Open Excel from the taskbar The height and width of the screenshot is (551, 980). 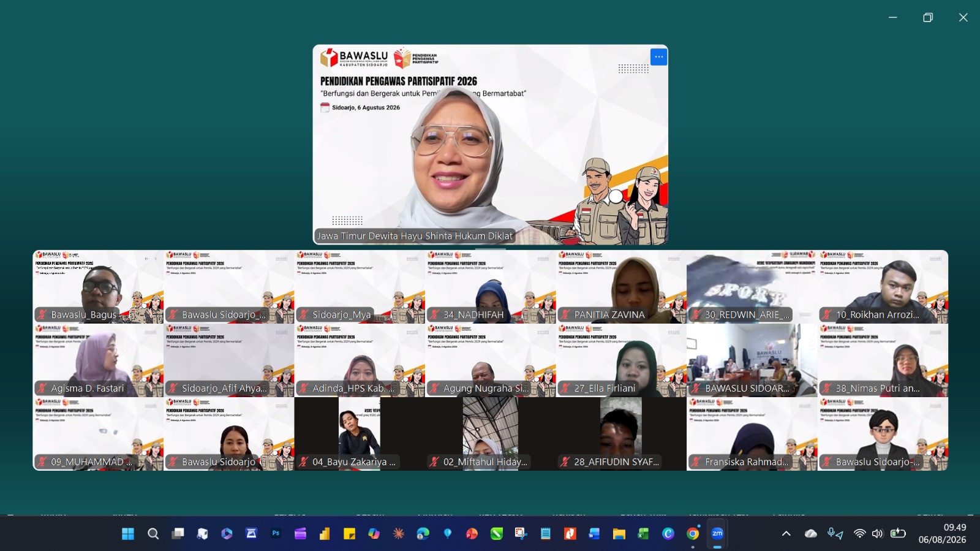643,534
